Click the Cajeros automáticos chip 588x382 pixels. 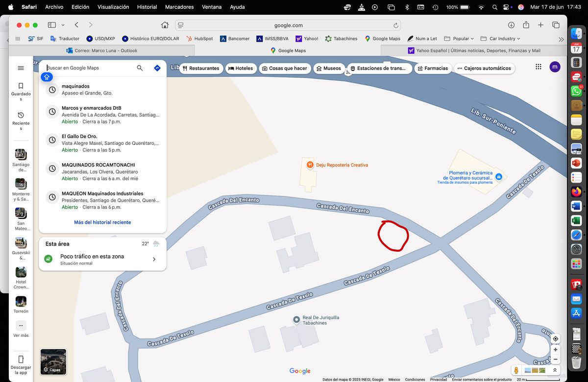[484, 69]
